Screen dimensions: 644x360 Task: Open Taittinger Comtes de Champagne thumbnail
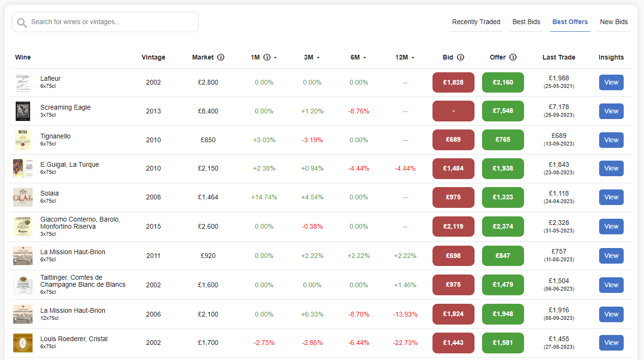point(23,285)
